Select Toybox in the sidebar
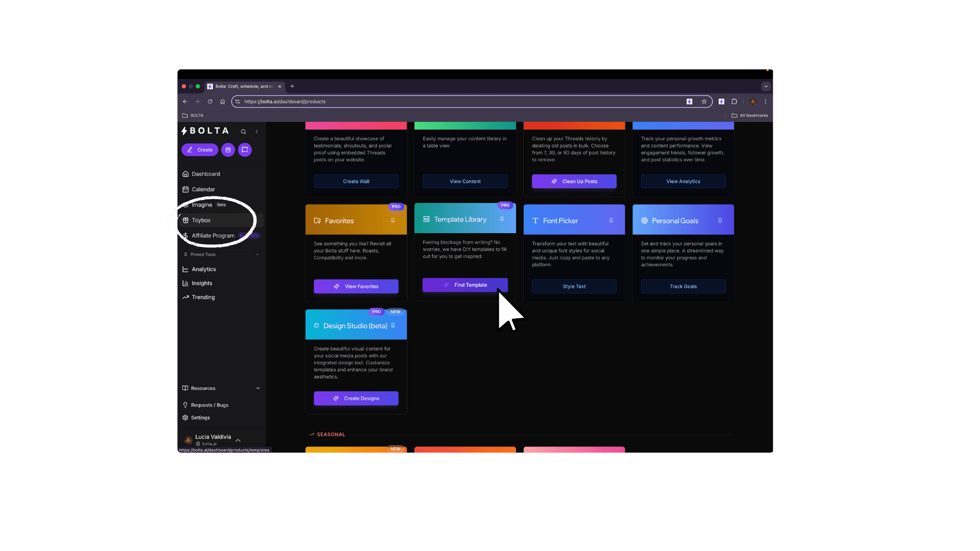980x551 pixels. coord(222,220)
